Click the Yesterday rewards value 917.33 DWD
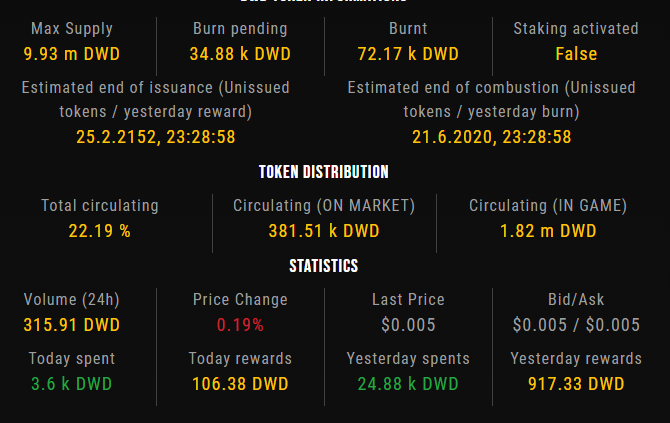Screen dimensions: 670x423 coord(576,384)
